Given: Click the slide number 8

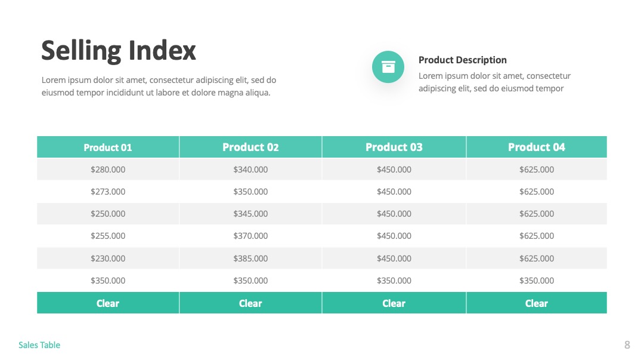Looking at the screenshot, I should [x=627, y=345].
